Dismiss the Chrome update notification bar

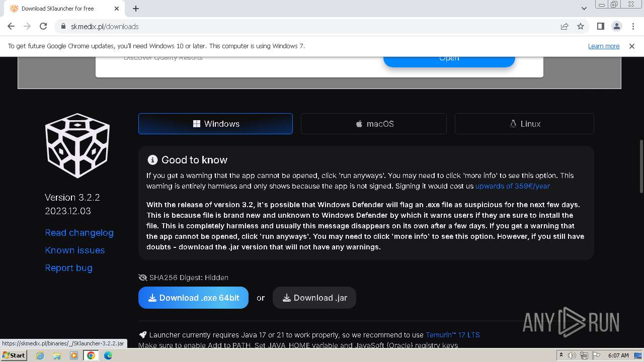point(632,46)
